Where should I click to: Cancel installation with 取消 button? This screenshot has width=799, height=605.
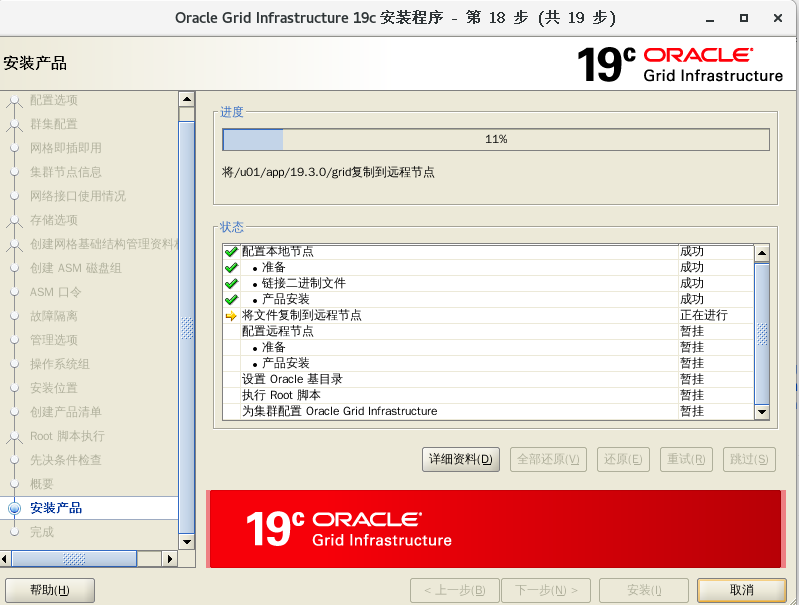(x=742, y=590)
